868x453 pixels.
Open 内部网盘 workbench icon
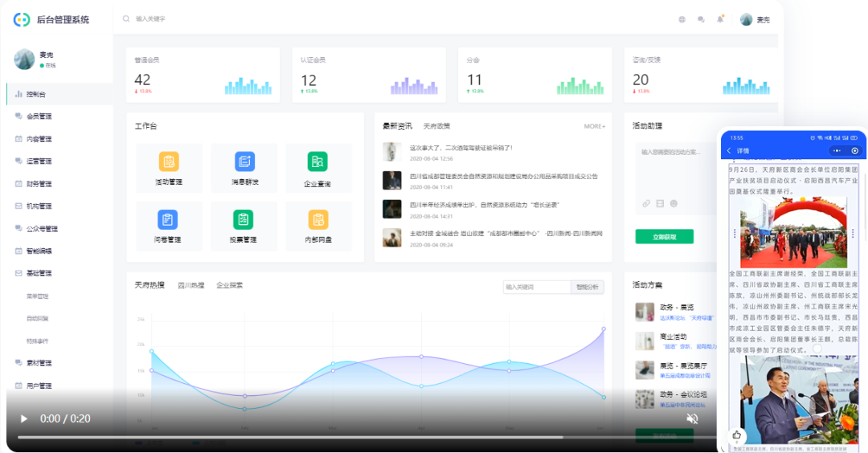[x=318, y=219]
